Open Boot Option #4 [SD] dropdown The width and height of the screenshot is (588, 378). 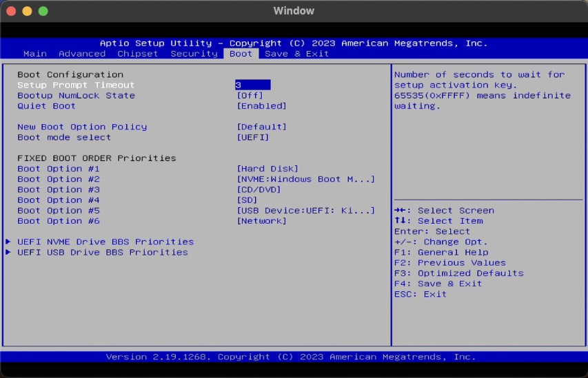pyautogui.click(x=247, y=200)
